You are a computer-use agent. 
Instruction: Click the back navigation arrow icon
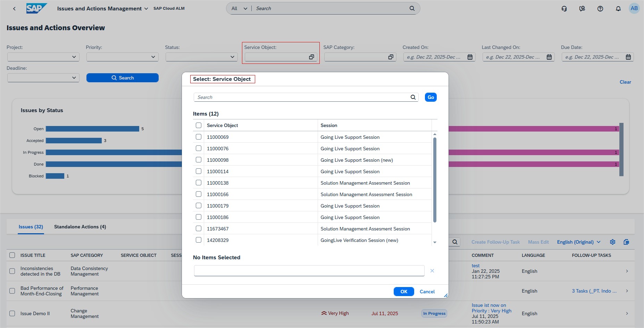[14, 9]
